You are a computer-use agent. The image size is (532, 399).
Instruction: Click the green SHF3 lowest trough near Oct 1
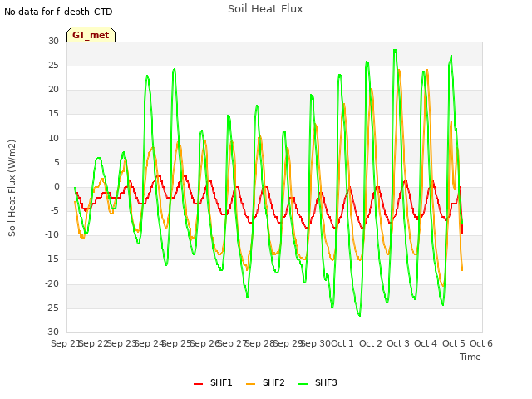point(359,316)
